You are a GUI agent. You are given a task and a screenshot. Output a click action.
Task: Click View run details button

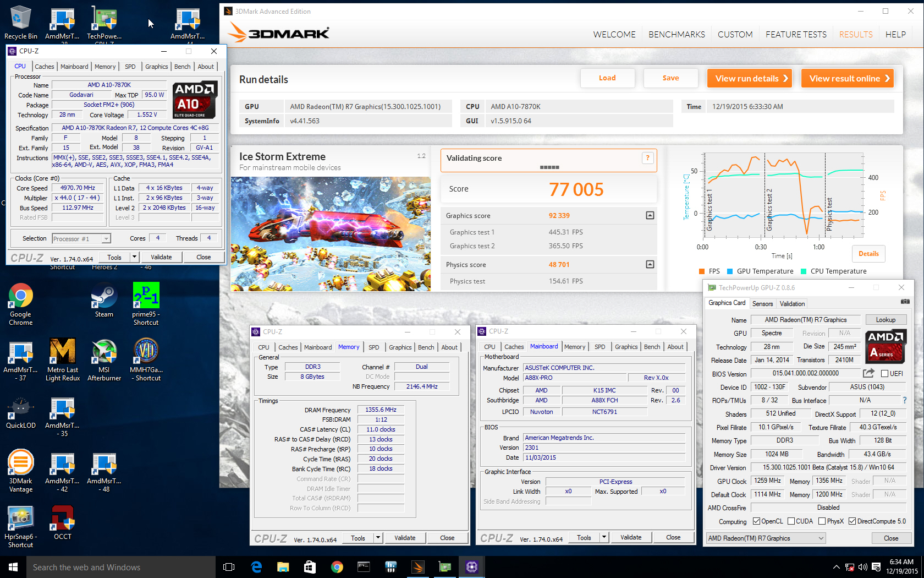pos(750,78)
